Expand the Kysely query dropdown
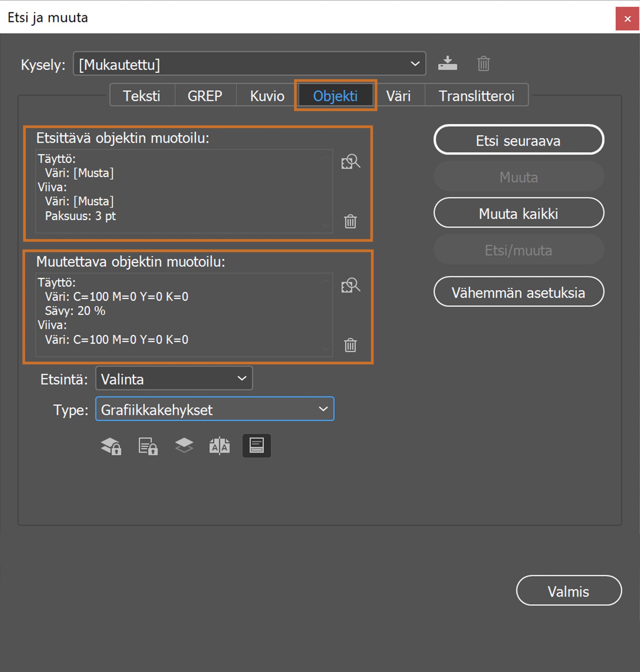The width and height of the screenshot is (640, 672). [249, 64]
